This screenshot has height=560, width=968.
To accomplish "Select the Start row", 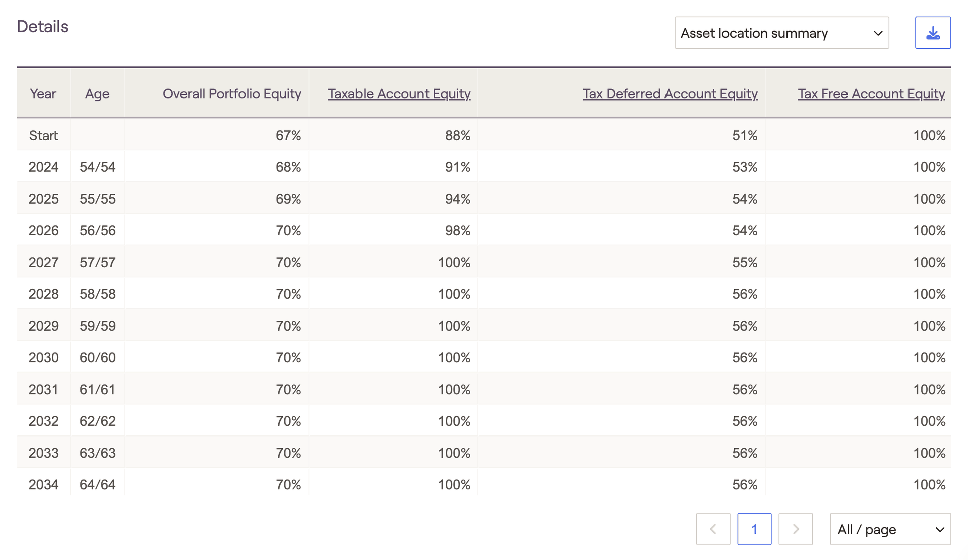I will 43,135.
